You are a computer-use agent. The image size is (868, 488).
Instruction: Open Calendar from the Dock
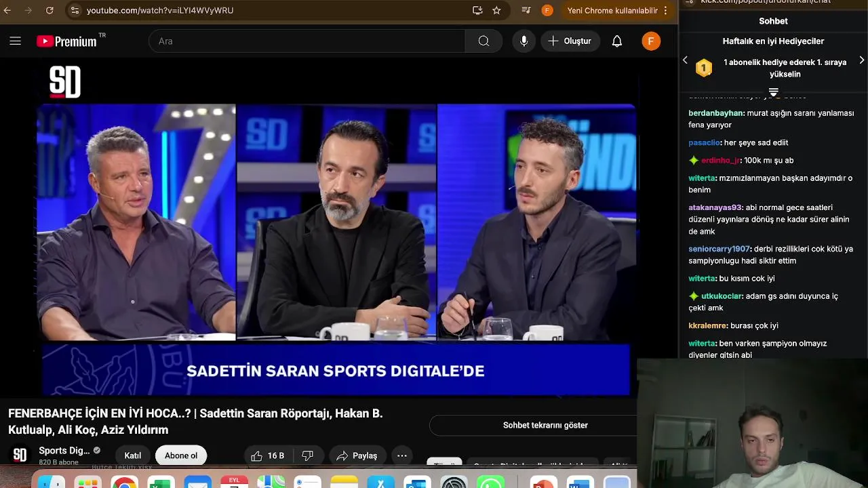coord(234,483)
